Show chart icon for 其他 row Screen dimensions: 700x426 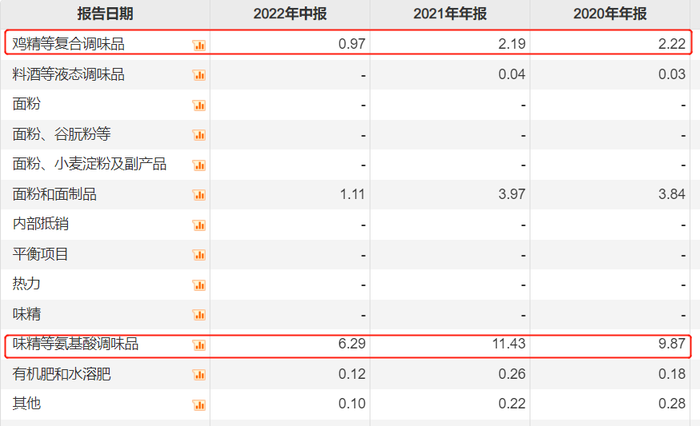coord(199,405)
